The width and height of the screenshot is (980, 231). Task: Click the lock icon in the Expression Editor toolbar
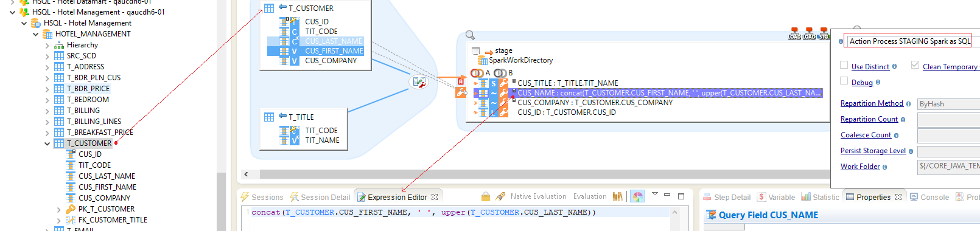pos(486,197)
